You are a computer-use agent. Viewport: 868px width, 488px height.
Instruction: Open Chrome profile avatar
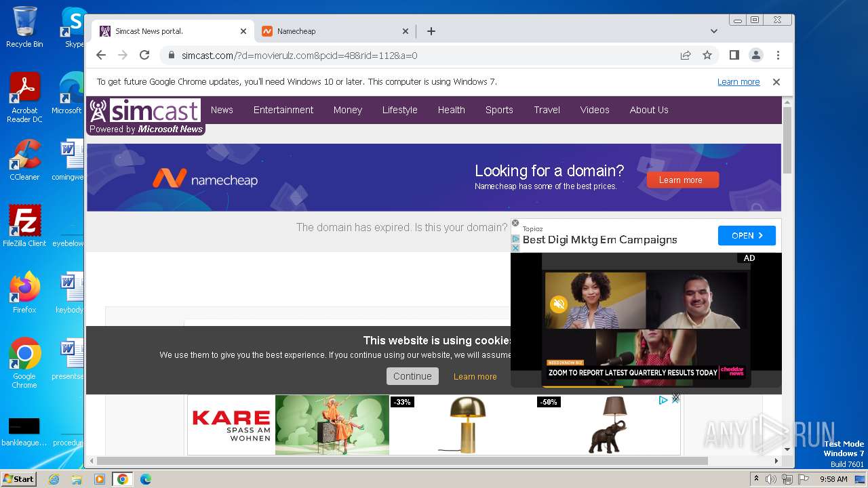[x=755, y=55]
